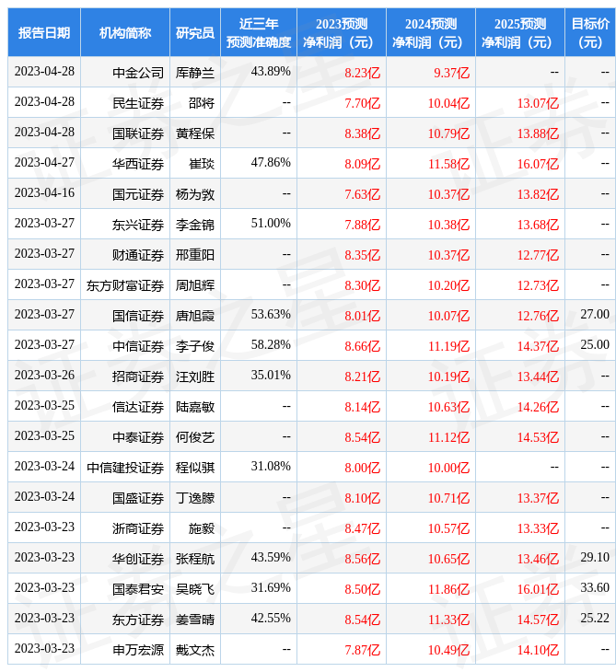The height and width of the screenshot is (672, 616).
Task: Select 东方财富证券 institution name
Action: coord(125,285)
